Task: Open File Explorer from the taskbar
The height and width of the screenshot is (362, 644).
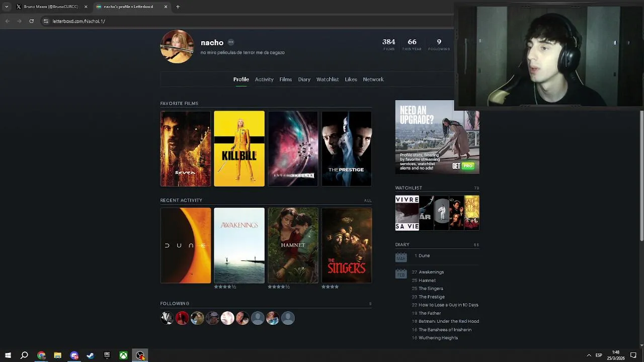Action: (58, 355)
